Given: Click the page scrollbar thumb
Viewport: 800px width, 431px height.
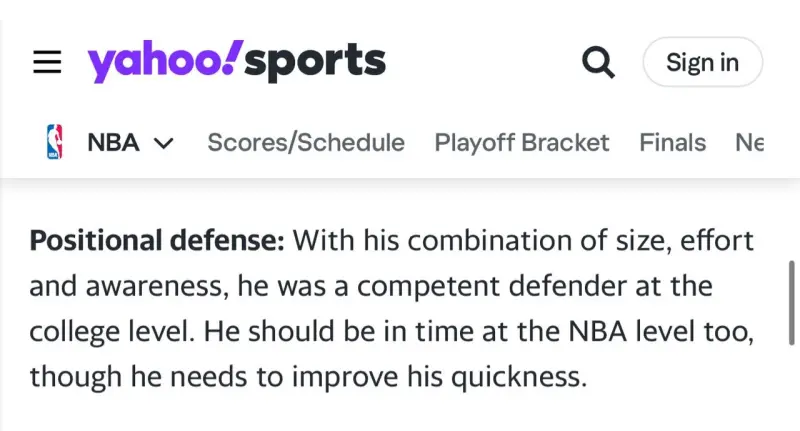Looking at the screenshot, I should (791, 303).
